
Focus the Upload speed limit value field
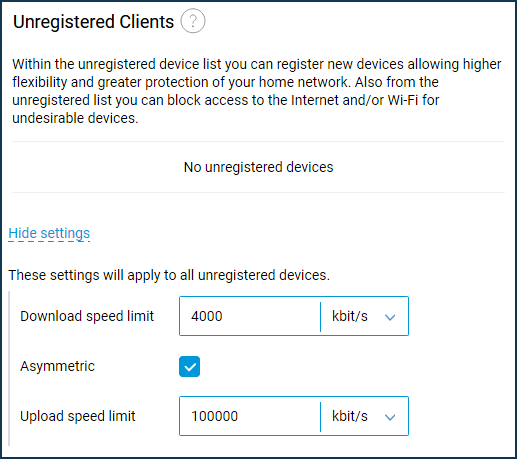[x=250, y=416]
